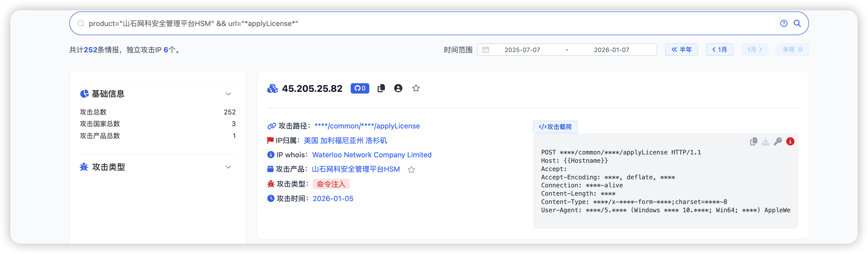Open the query help question-mark icon
This screenshot has height=254, width=868.
784,23
